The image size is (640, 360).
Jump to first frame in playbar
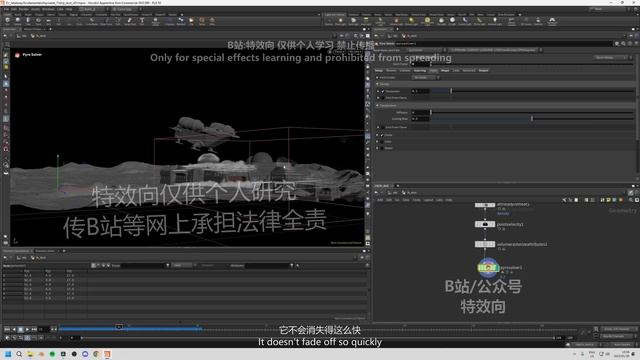[x=7, y=329]
